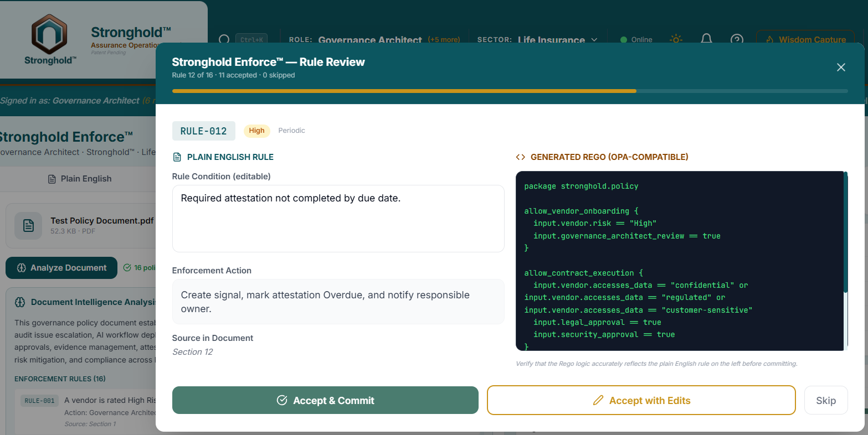Screen dimensions: 868x435
Task: Click the Rego code panel scrollbar
Action: point(845,232)
